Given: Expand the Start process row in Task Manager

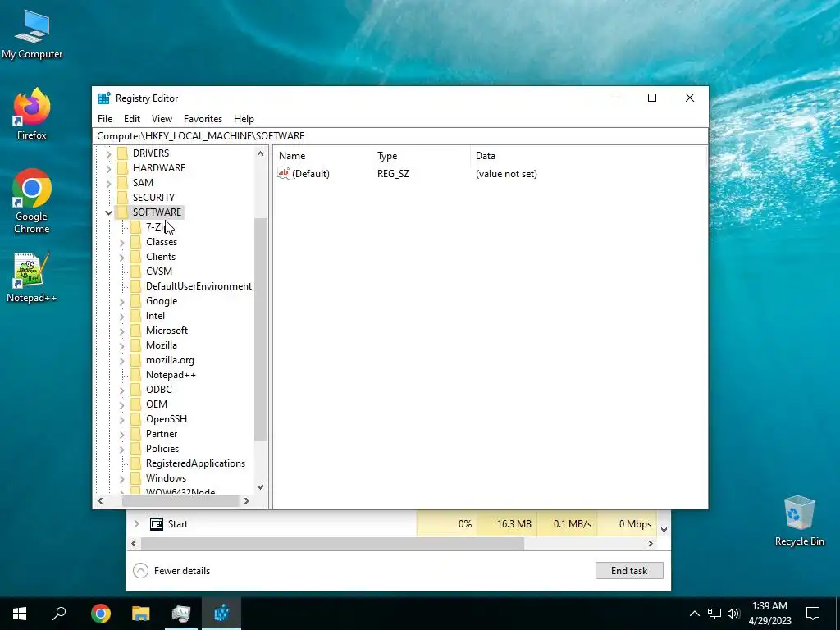Looking at the screenshot, I should tap(137, 524).
